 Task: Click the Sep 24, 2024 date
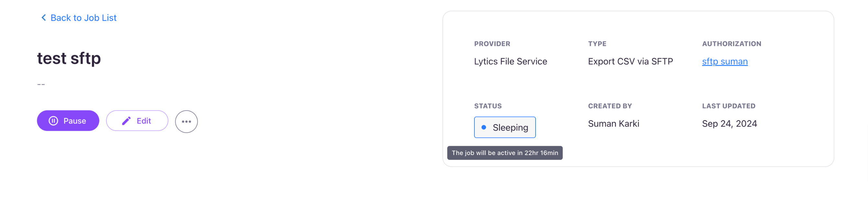pos(730,124)
